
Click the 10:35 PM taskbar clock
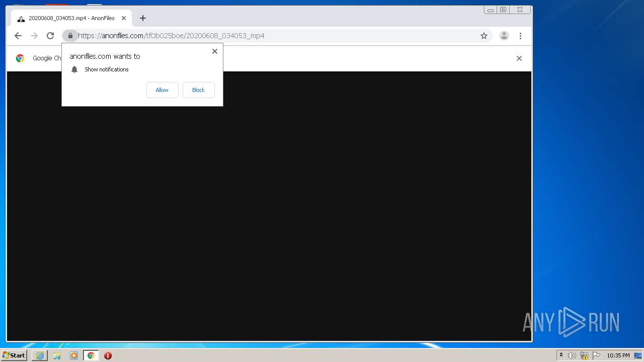[x=618, y=355]
